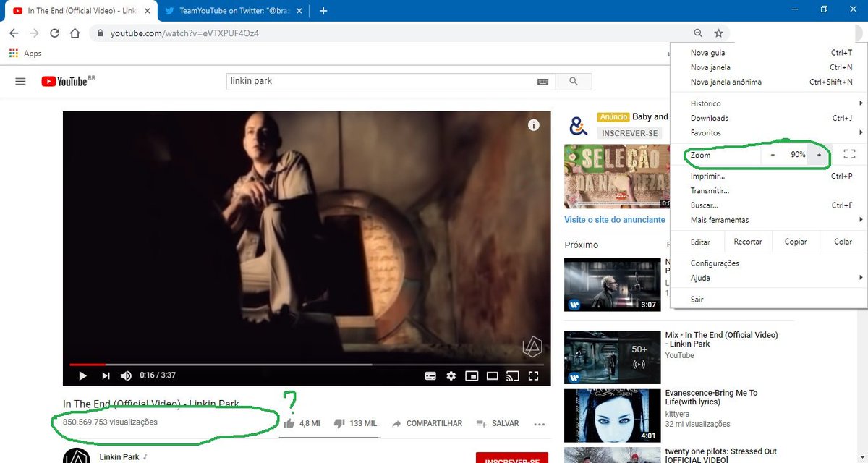Viewport: 868px width, 463px height.
Task: Open the address bar zoom magnifier icon
Action: click(x=698, y=33)
